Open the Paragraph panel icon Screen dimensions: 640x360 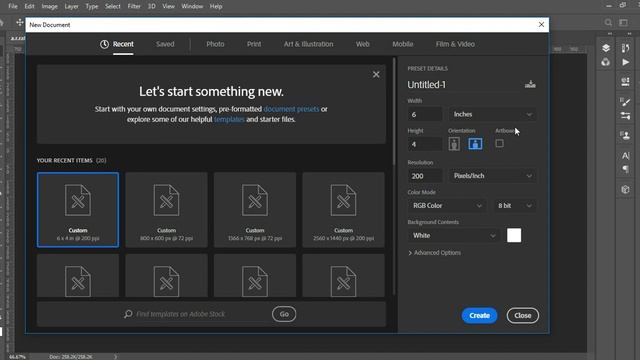coord(625,169)
